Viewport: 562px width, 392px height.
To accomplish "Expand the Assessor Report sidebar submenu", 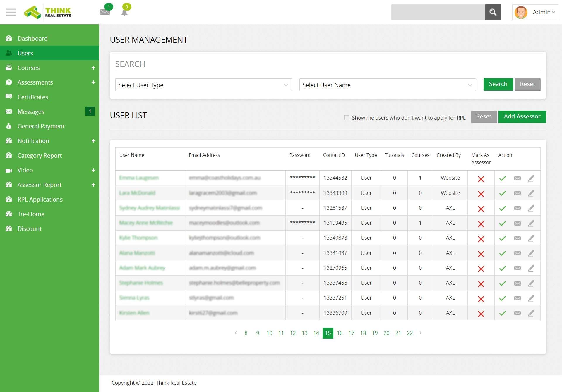I will [x=93, y=185].
